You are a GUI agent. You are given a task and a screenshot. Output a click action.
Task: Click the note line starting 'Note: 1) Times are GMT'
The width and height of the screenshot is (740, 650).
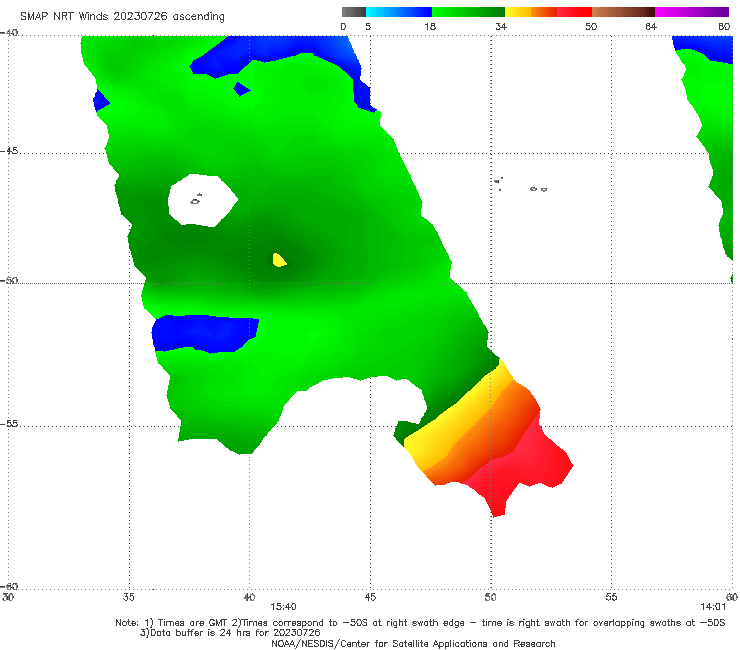[x=420, y=623]
